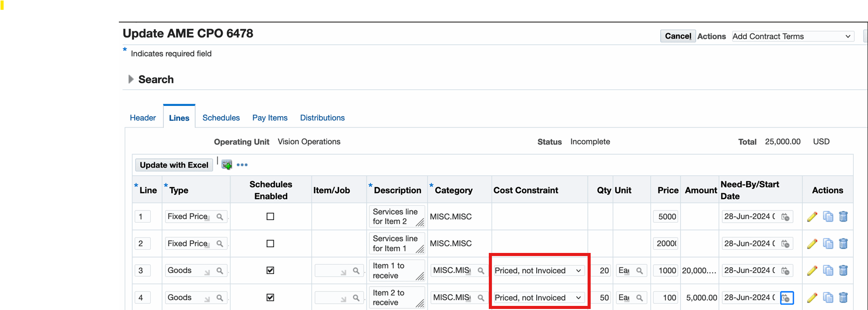The height and width of the screenshot is (310, 868).
Task: Click the add row icon beside Update with Excel
Action: click(x=227, y=165)
